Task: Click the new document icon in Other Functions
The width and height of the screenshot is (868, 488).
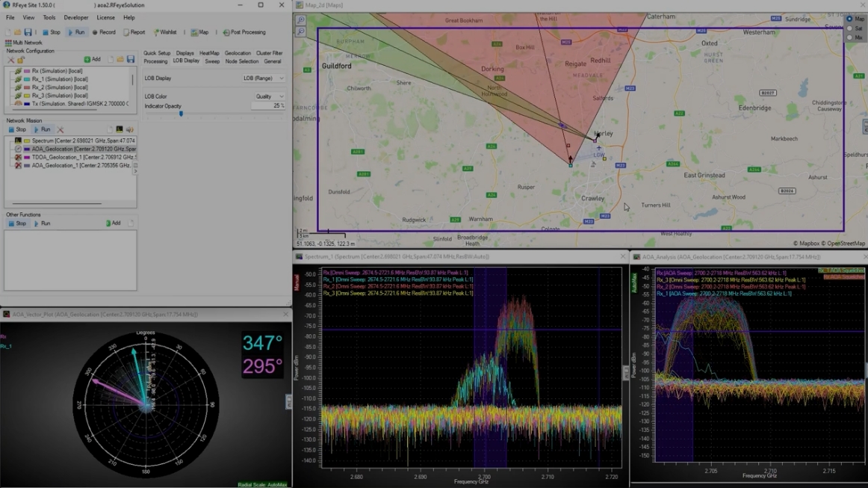Action: (131, 223)
